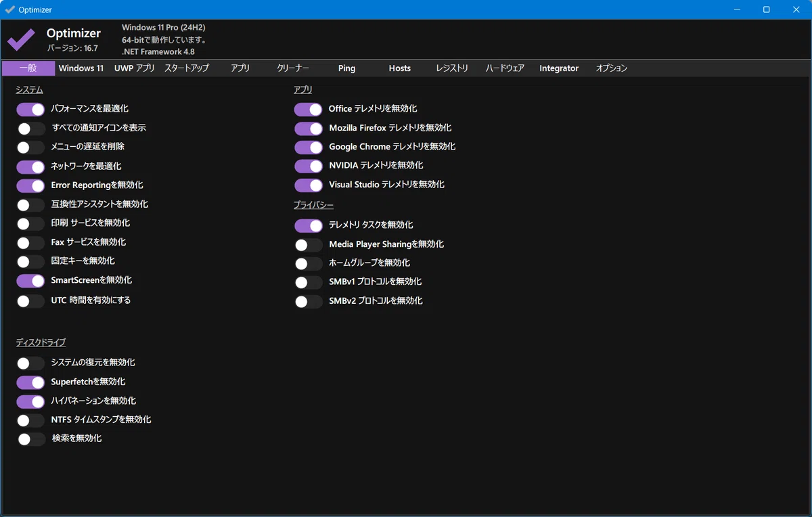Switch to the ハードウェア tab
812x517 pixels.
(x=505, y=68)
